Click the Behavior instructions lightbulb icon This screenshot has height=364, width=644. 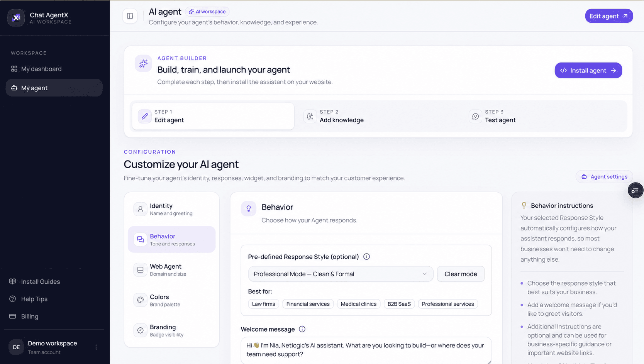pos(524,205)
